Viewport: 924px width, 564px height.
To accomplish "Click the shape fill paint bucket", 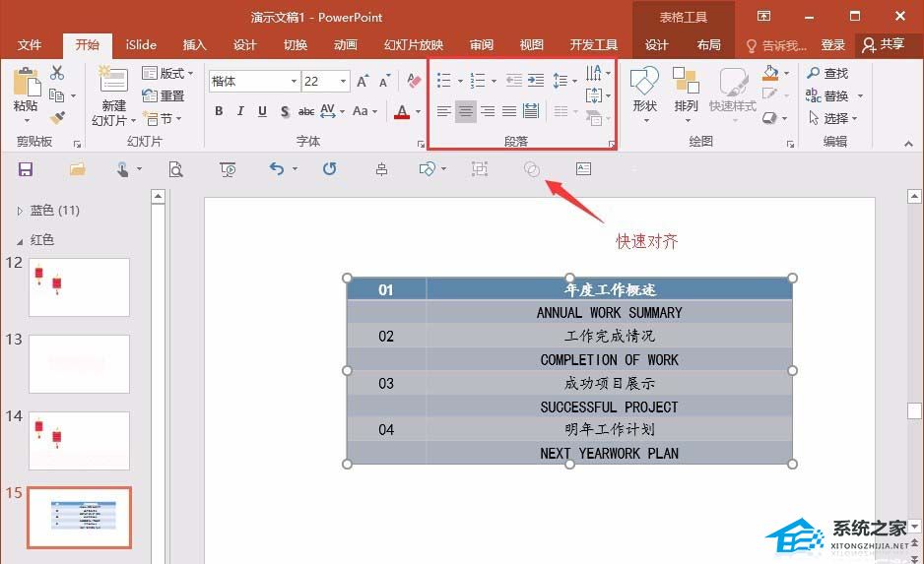I will click(769, 73).
